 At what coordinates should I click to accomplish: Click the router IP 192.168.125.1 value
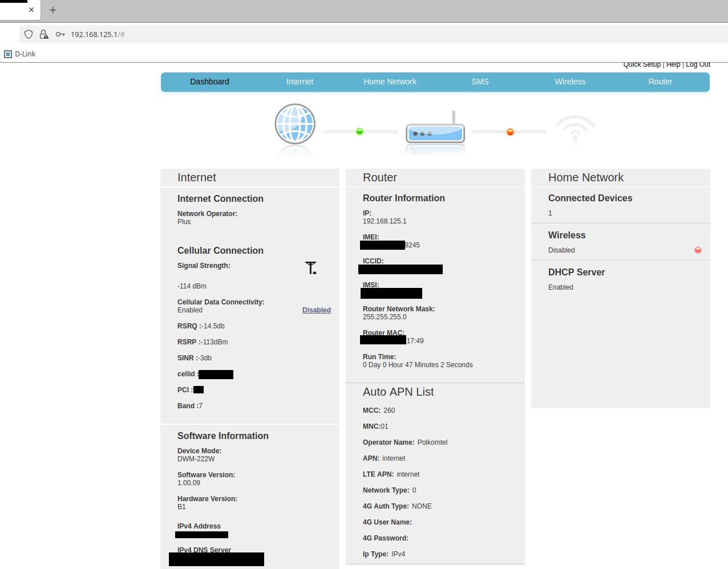(385, 221)
